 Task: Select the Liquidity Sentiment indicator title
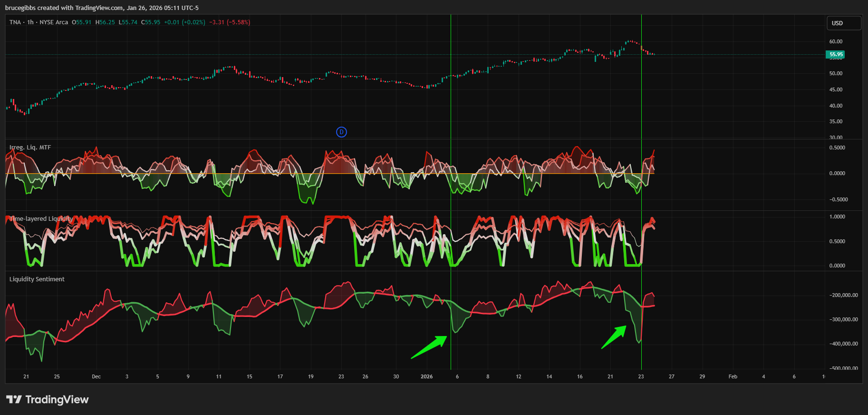[x=37, y=279]
